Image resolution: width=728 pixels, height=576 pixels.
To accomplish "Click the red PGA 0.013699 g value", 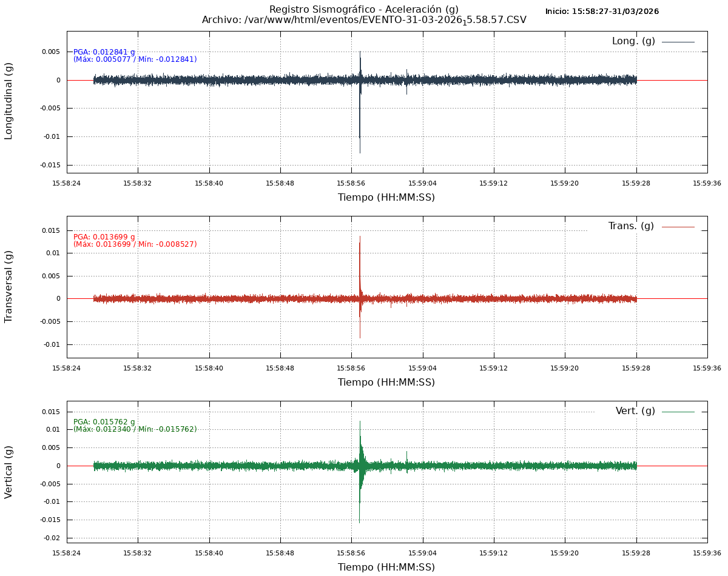I will point(104,237).
